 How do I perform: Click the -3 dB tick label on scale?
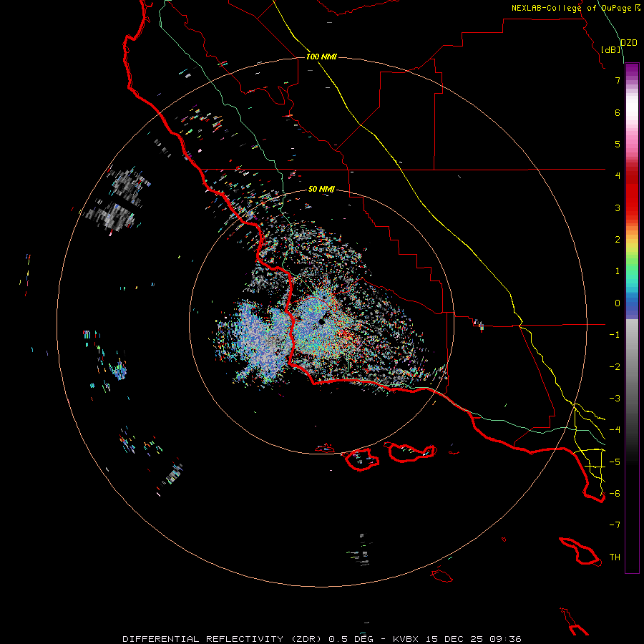pyautogui.click(x=615, y=399)
